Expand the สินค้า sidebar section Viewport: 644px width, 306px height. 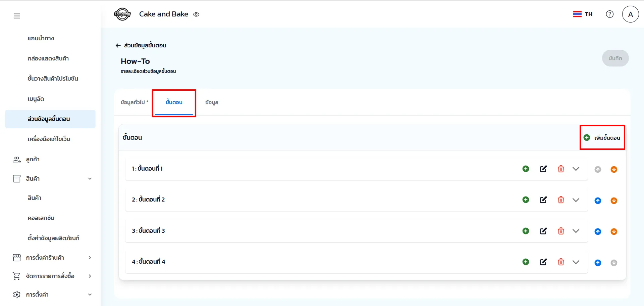click(90, 179)
